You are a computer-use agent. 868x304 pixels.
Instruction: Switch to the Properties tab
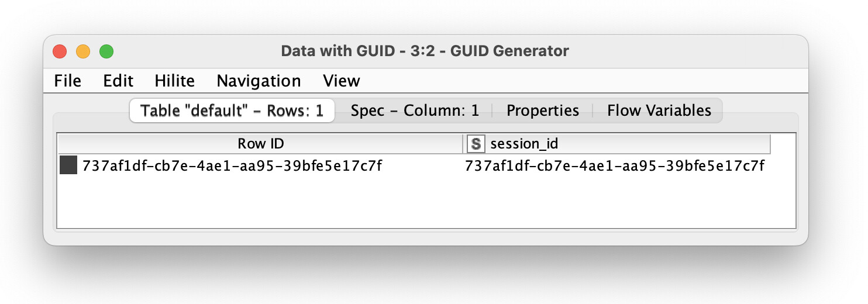tap(542, 110)
